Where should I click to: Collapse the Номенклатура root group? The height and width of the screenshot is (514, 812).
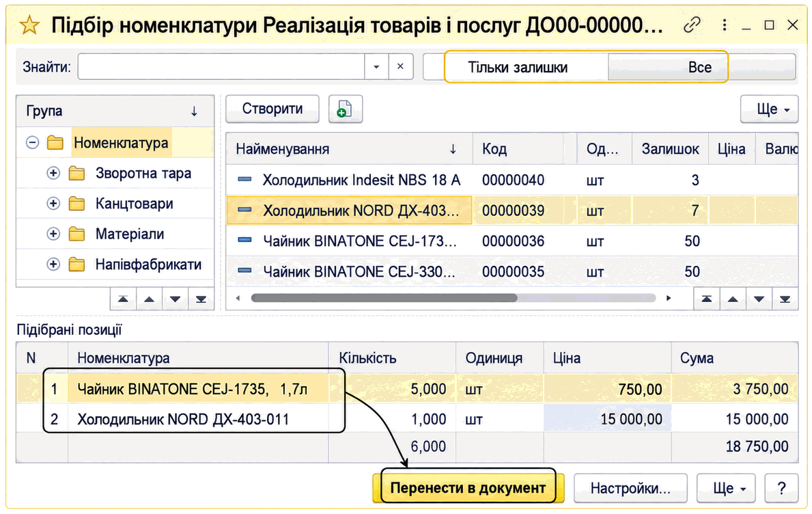click(32, 142)
